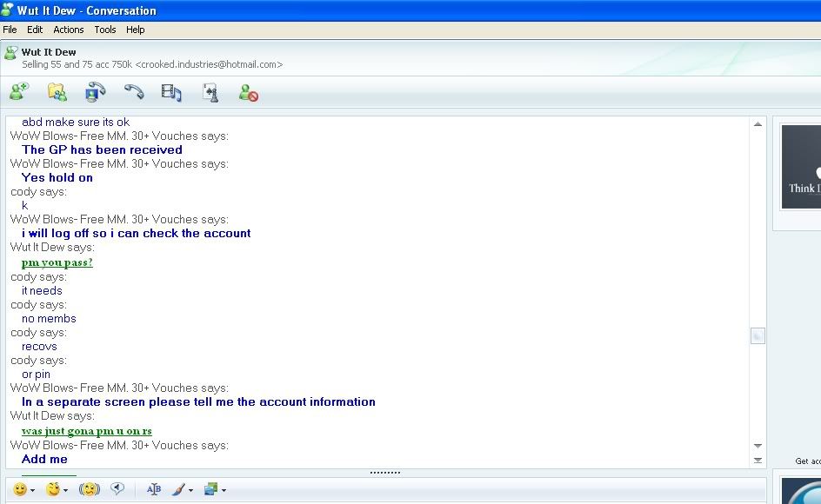Screen dimensions: 821x504
Task: Click the 'Add me' message
Action: tap(44, 459)
